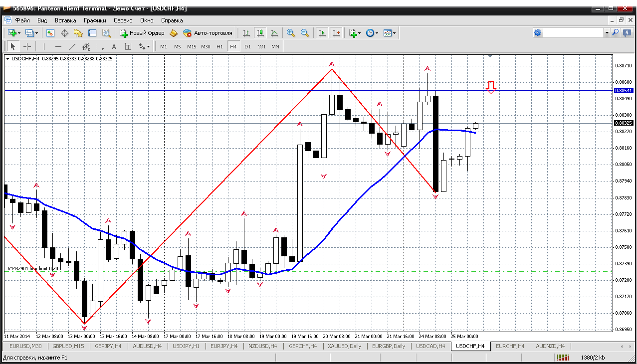Switch to candlestick chart display
This screenshot has height=364, width=637.
[260, 33]
